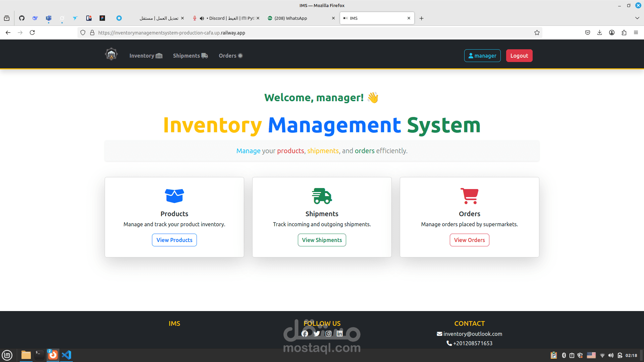Reload the current page

pos(32,33)
